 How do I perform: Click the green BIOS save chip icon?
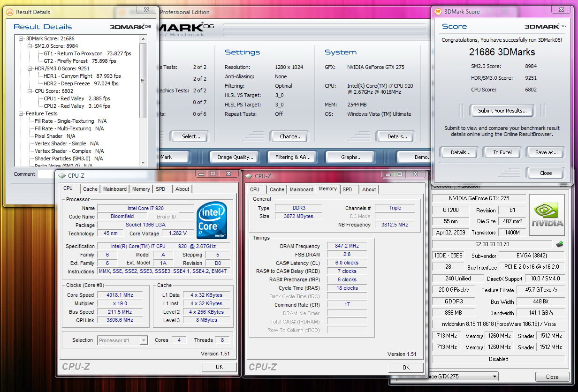coord(559,244)
